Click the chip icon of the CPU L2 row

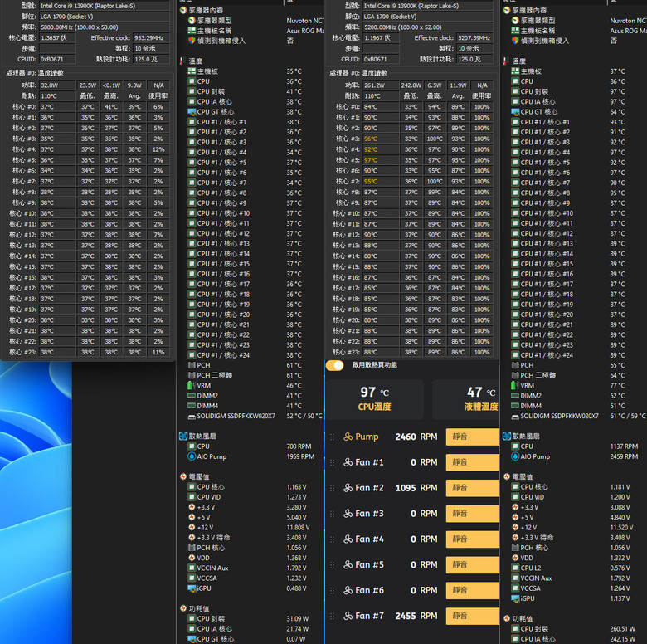click(x=515, y=568)
